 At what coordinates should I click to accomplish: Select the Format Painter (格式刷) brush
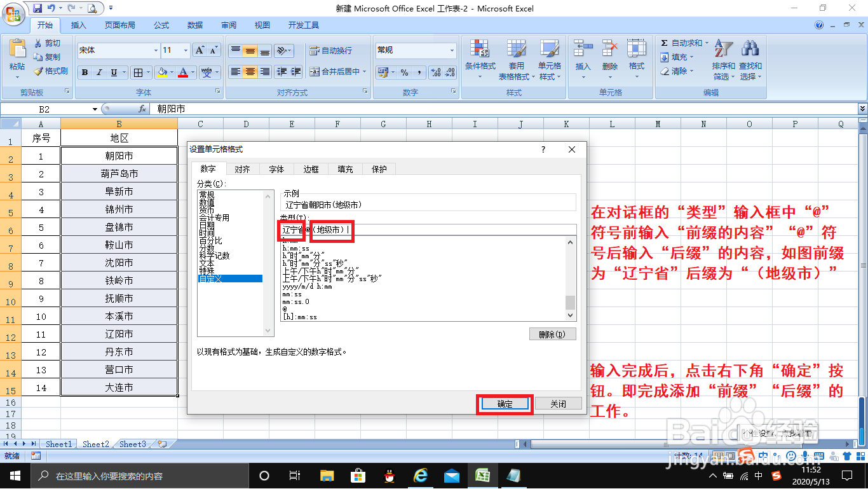pyautogui.click(x=39, y=71)
